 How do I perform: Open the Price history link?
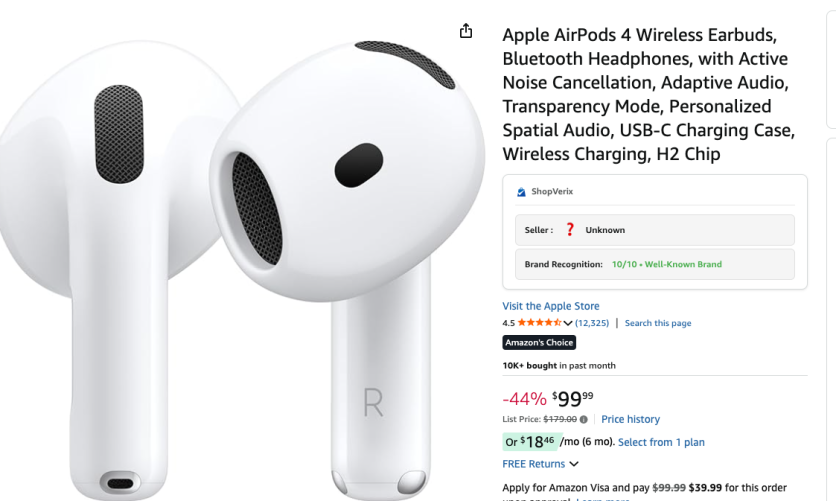coord(630,419)
